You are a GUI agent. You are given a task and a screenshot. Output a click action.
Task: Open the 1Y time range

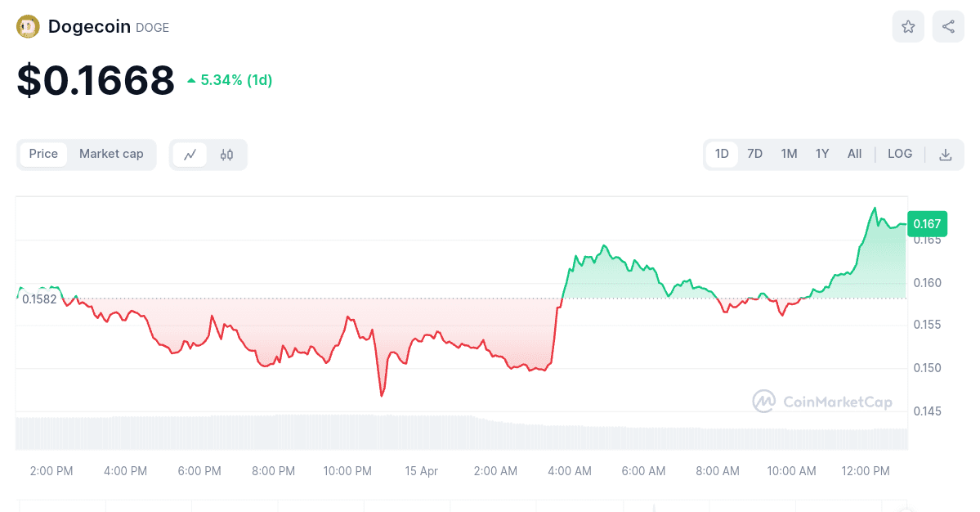coord(822,154)
